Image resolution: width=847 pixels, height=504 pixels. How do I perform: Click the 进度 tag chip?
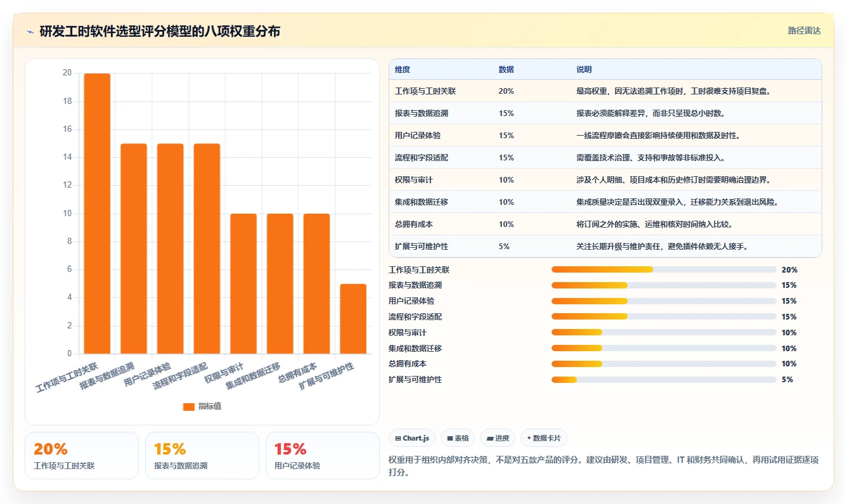coord(498,438)
